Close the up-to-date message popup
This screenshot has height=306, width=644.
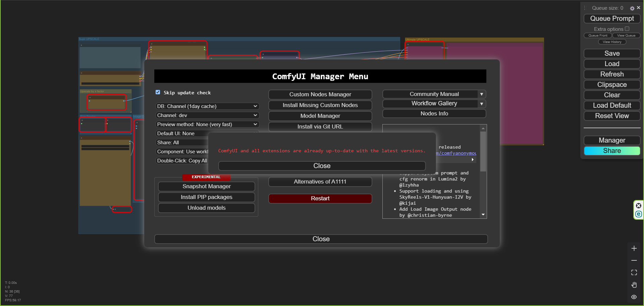(322, 166)
